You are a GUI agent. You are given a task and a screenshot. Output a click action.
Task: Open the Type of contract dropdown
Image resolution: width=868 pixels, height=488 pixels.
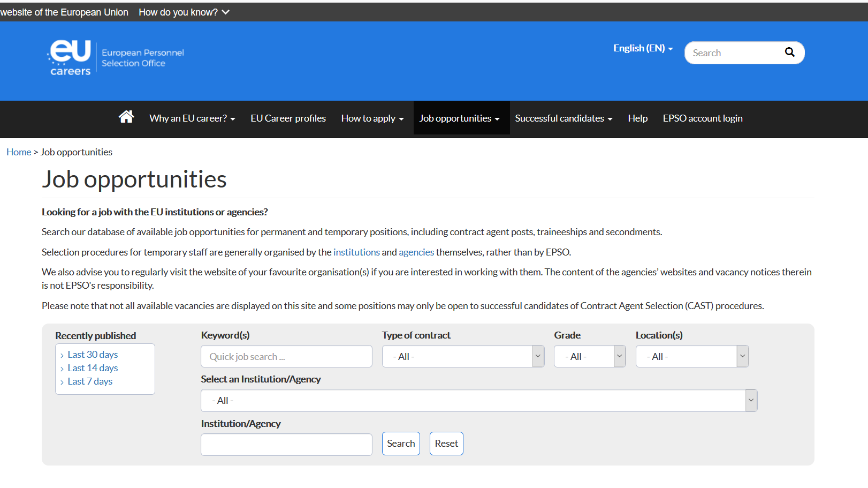463,356
